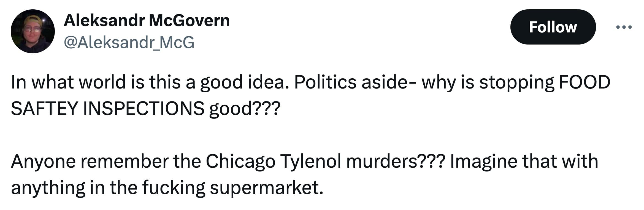Open the three-dot more options menu
644x210 pixels.
click(x=624, y=27)
